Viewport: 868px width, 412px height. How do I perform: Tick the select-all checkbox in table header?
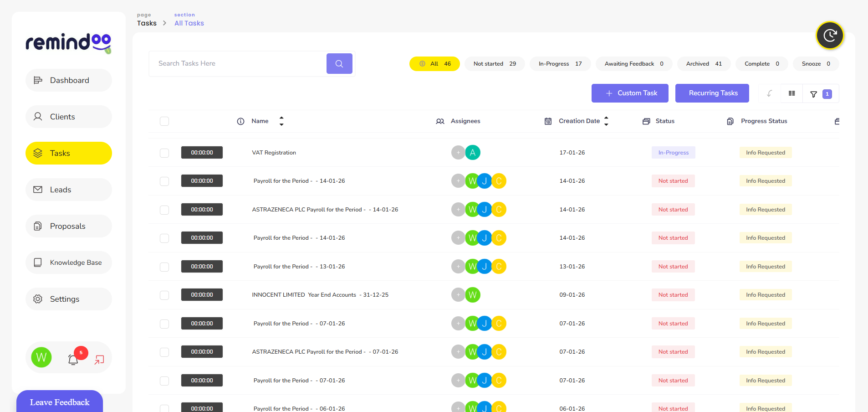pyautogui.click(x=164, y=121)
